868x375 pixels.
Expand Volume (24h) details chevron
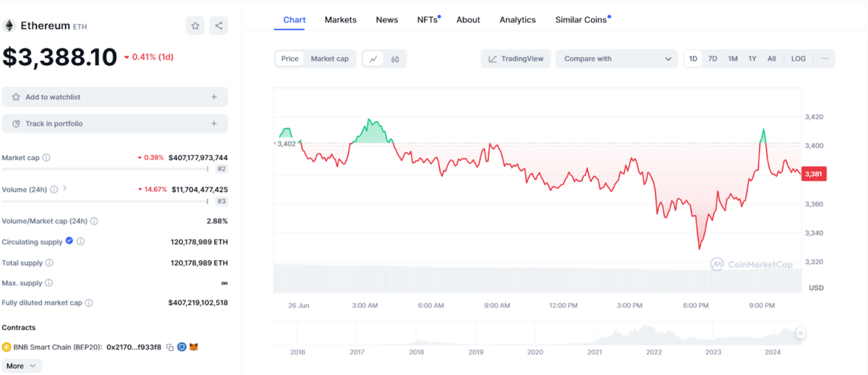coord(64,189)
